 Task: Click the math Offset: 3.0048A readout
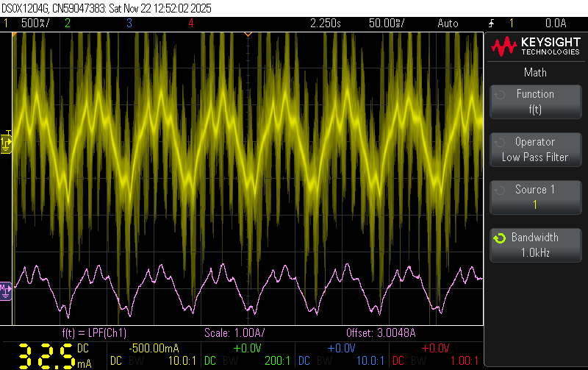pos(381,332)
